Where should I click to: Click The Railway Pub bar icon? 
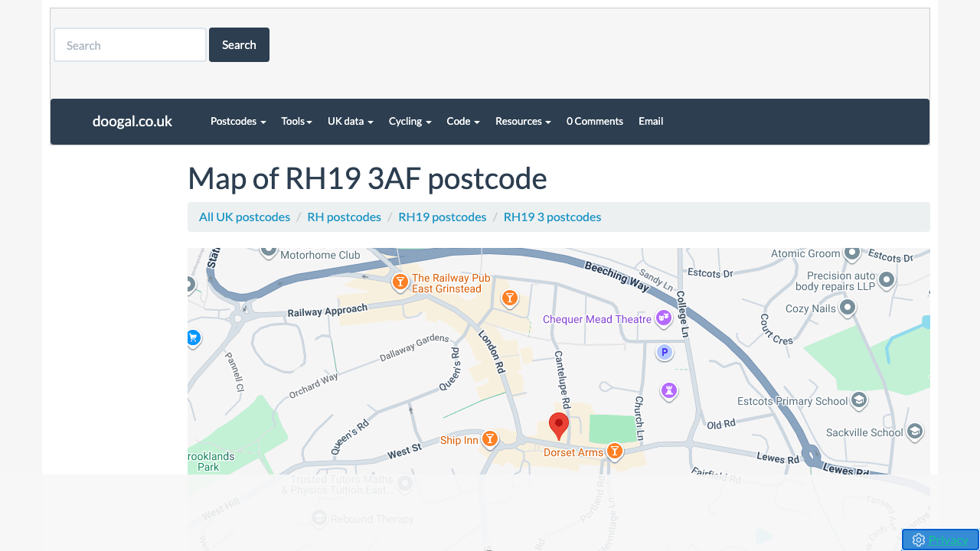tap(400, 282)
